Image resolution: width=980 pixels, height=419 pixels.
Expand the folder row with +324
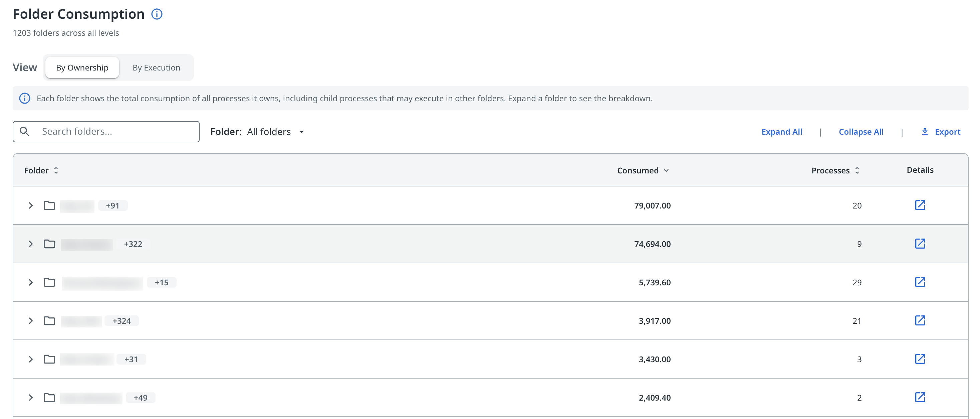coord(31,321)
